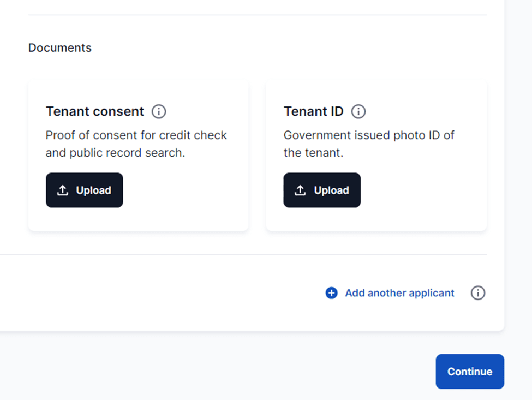This screenshot has height=400, width=532.
Task: Click the upload arrow icon under Tenant consent
Action: 63,190
